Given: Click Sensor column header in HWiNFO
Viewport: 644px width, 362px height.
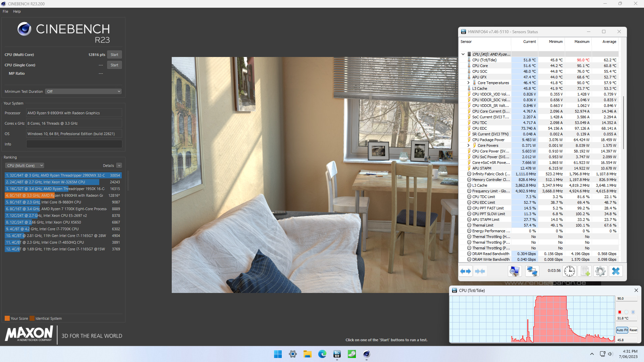Looking at the screenshot, I should (x=485, y=42).
